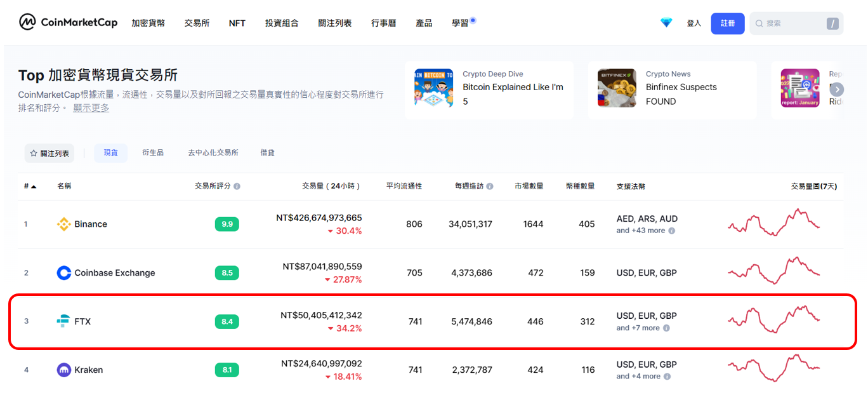The width and height of the screenshot is (868, 402).
Task: Click Kraken's 7-day volume chart
Action: pos(774,369)
